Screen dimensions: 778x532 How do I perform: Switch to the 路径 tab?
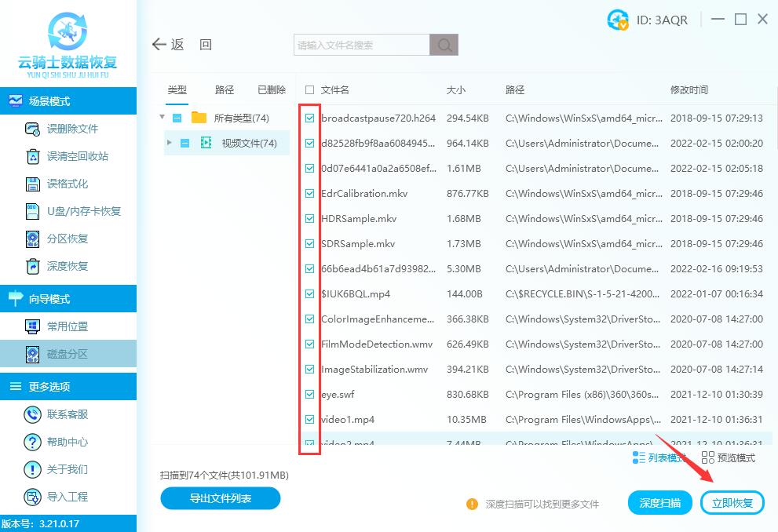tap(225, 89)
